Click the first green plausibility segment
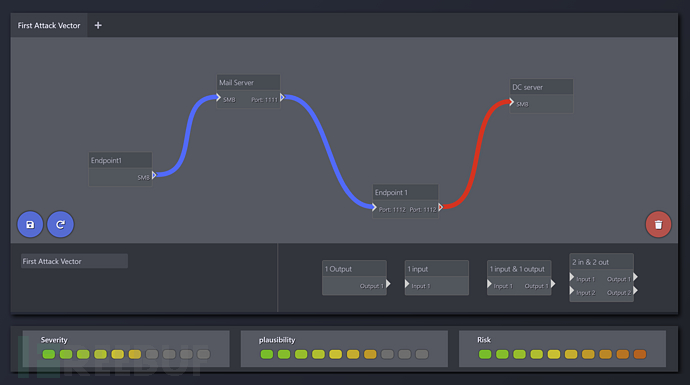 click(x=267, y=354)
